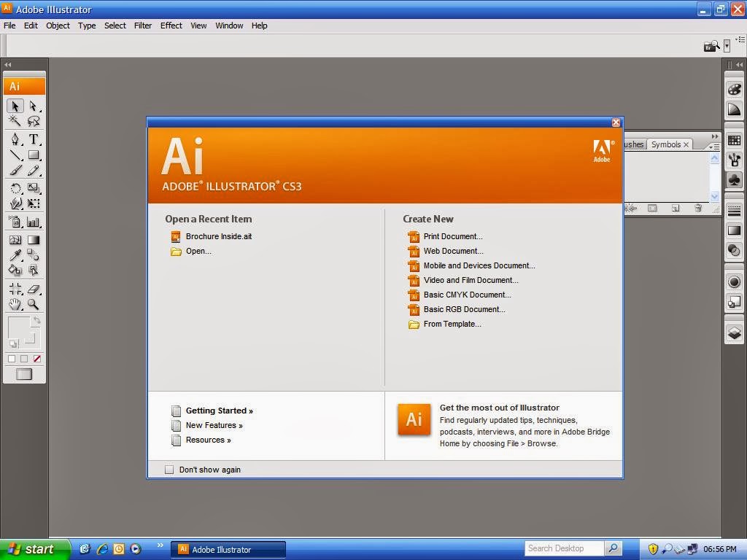Viewport: 747px width, 560px height.
Task: Select the Eraser tool
Action: (34, 289)
